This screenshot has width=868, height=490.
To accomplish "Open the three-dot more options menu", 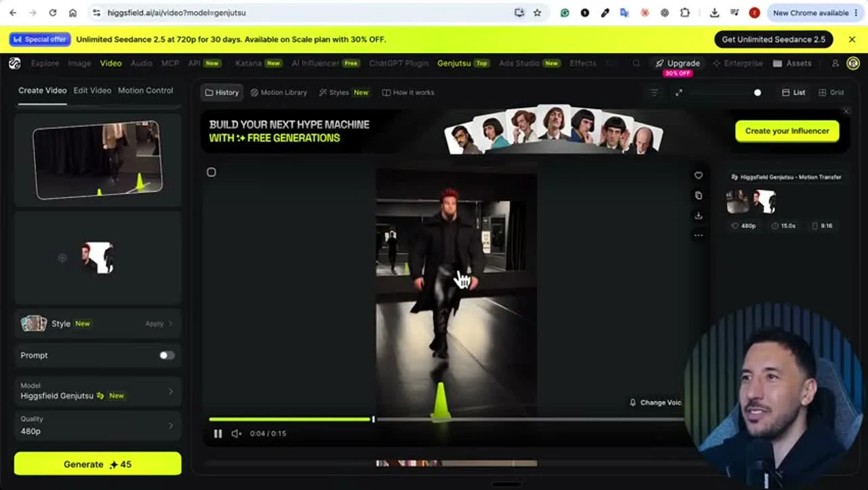I will tap(698, 235).
